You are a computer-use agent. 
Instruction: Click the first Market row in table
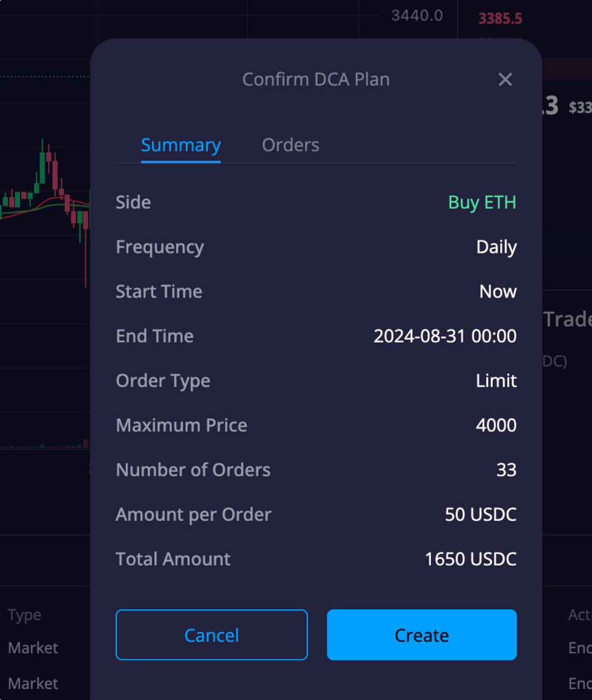(x=33, y=648)
